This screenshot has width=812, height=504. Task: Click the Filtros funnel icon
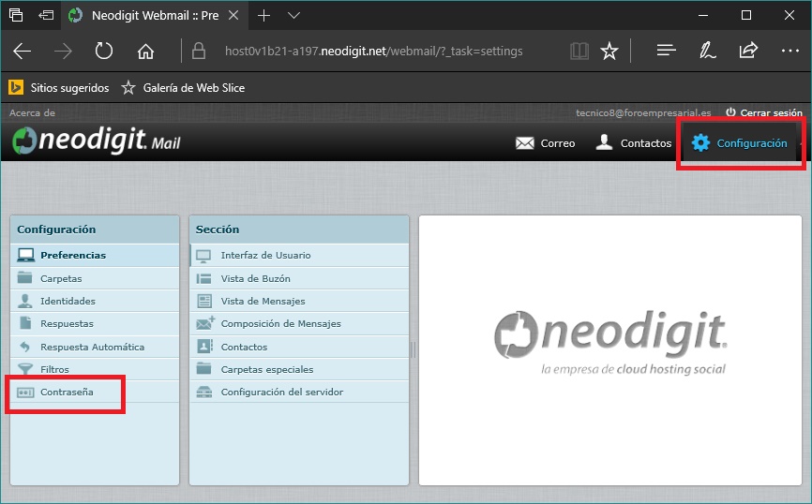coord(25,369)
